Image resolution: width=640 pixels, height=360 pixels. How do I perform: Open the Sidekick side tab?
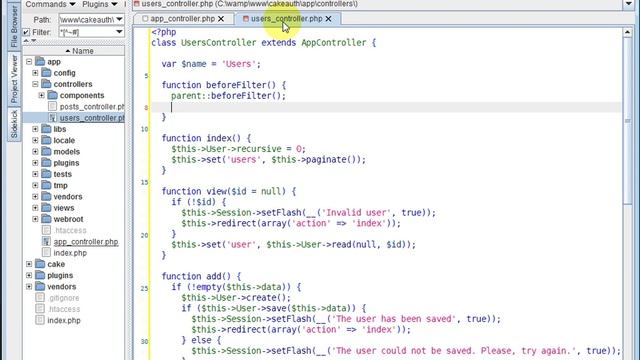point(14,124)
